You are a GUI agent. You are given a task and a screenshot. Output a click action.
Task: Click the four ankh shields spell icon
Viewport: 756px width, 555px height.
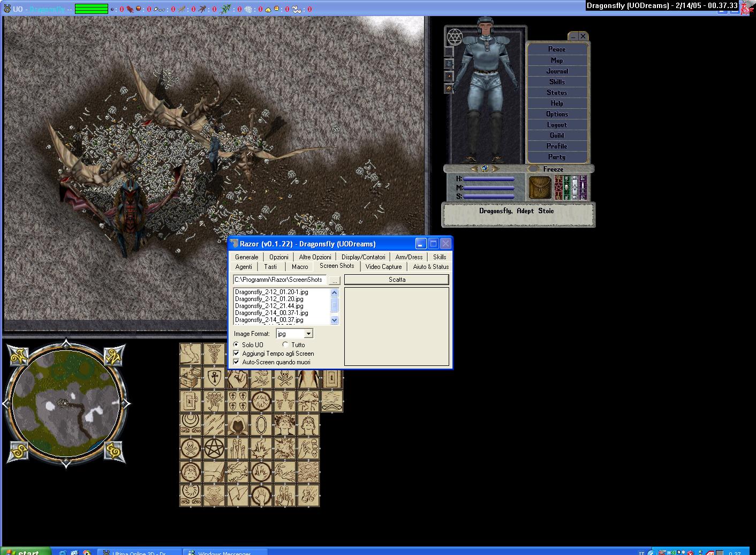point(238,401)
